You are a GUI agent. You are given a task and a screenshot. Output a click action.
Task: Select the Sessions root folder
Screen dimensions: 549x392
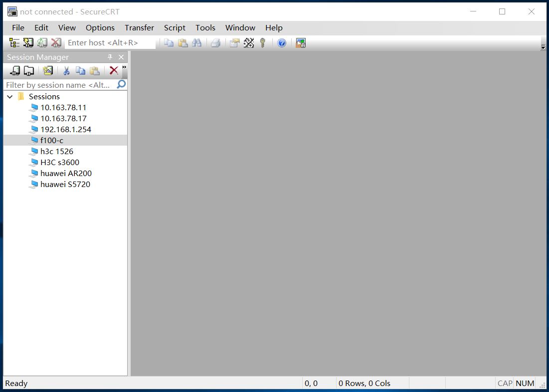44,97
